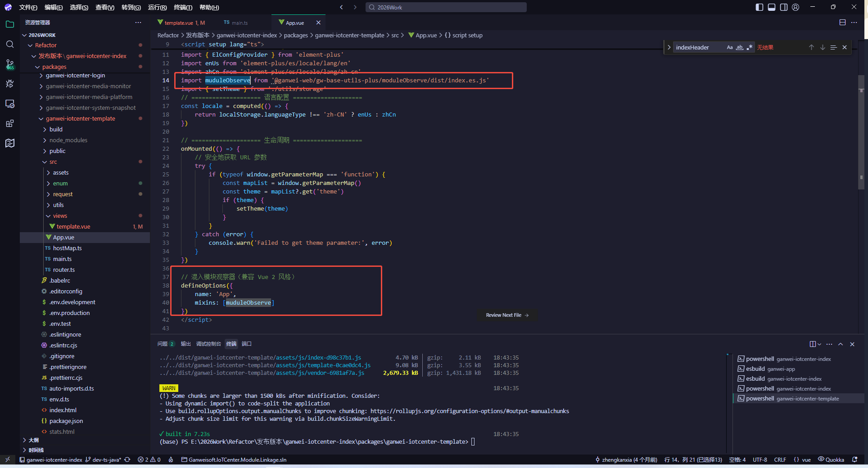Image resolution: width=868 pixels, height=468 pixels.
Task: Click the split editor layout icon
Action: (842, 22)
